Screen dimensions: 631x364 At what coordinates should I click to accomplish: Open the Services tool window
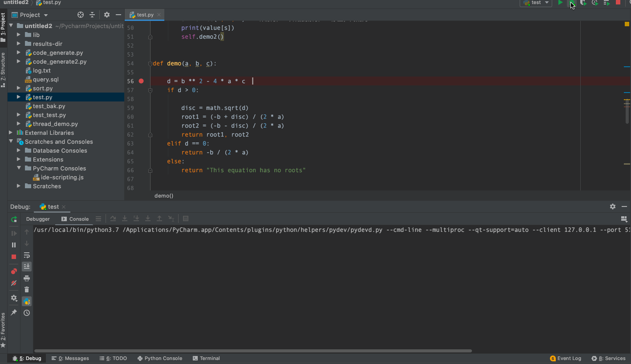[608, 358]
